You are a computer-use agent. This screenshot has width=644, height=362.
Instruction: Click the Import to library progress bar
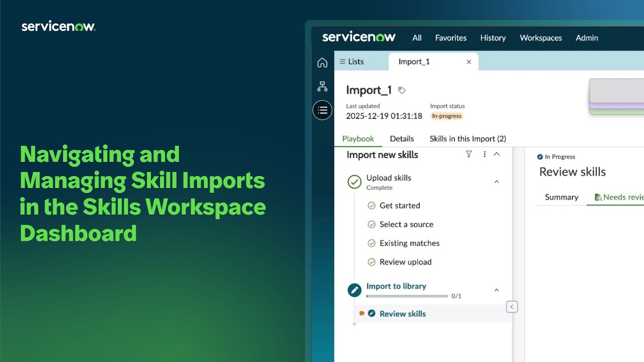[x=407, y=296]
